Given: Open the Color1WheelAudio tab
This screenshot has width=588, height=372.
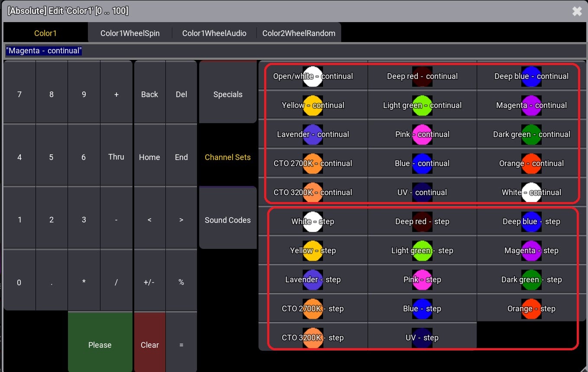Looking at the screenshot, I should tap(214, 33).
